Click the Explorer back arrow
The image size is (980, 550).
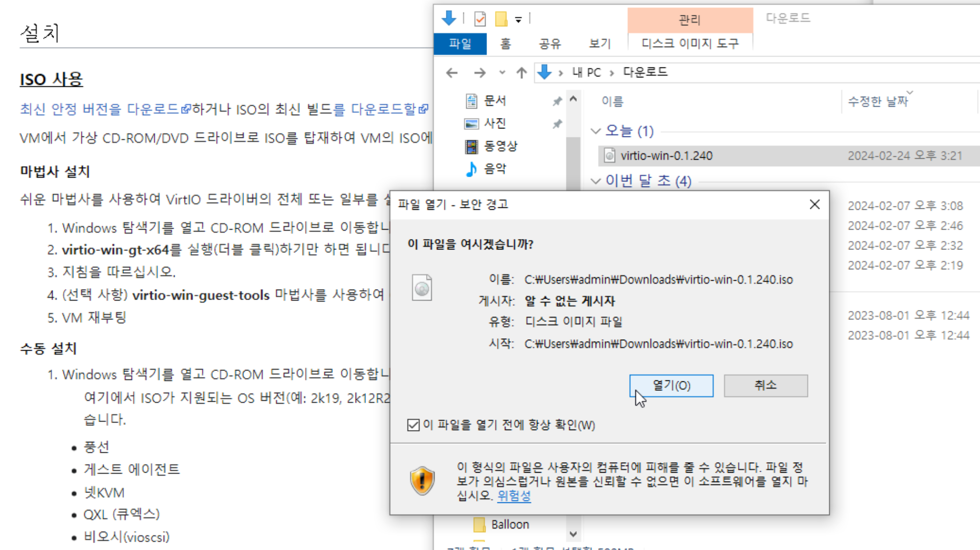(x=451, y=73)
